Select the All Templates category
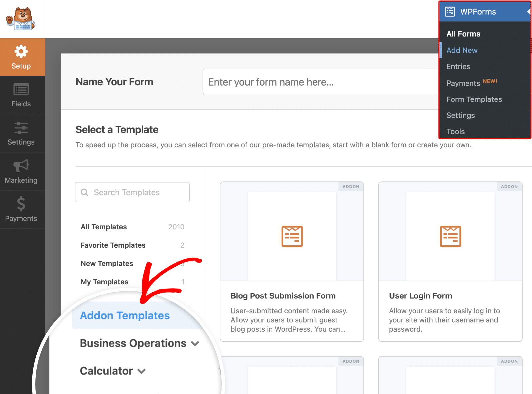532x394 pixels. click(x=104, y=227)
